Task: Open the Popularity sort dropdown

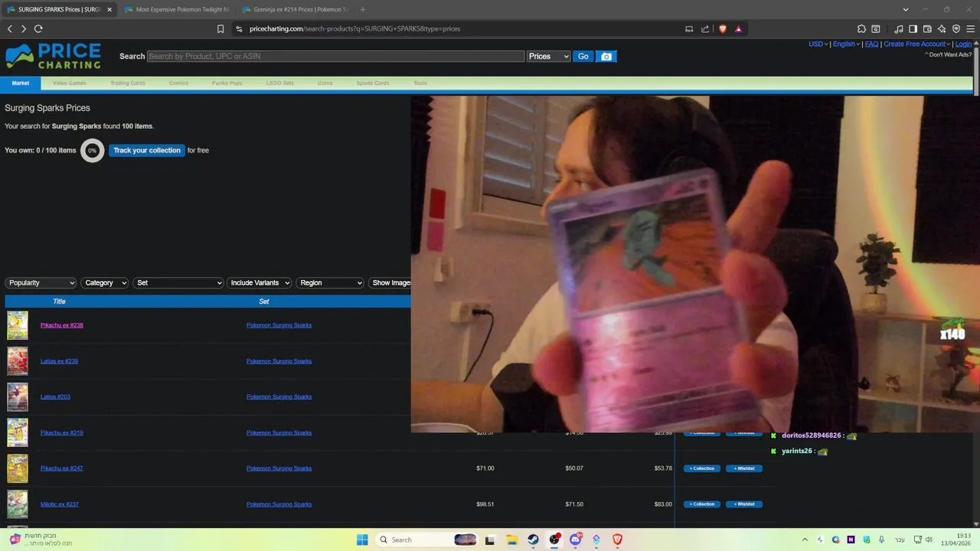Action: (x=41, y=282)
